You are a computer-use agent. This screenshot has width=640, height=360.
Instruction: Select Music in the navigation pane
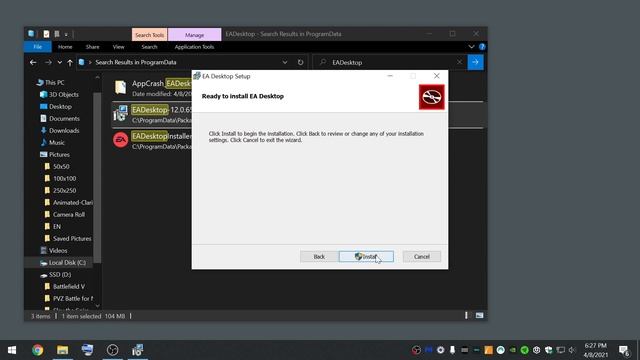(x=53, y=142)
